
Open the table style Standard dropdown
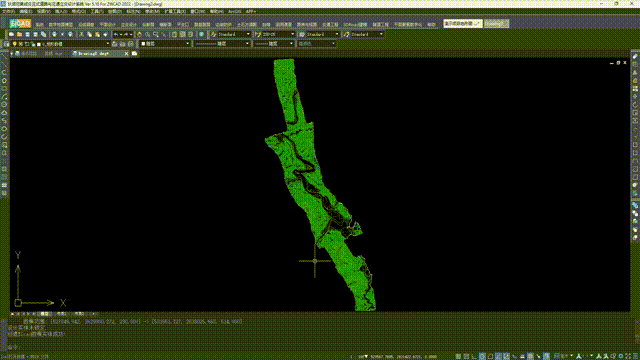pyautogui.click(x=337, y=34)
